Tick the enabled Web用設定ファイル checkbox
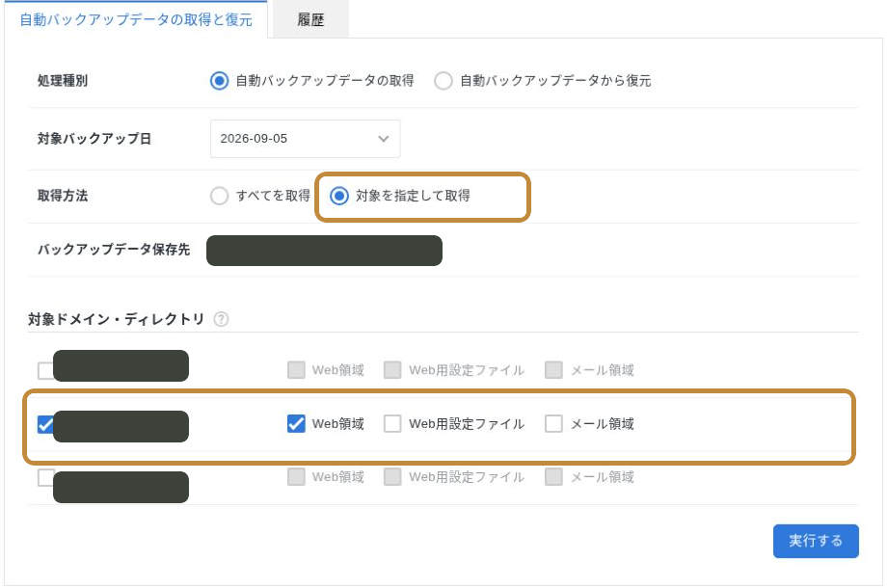887x588 pixels. tap(392, 423)
